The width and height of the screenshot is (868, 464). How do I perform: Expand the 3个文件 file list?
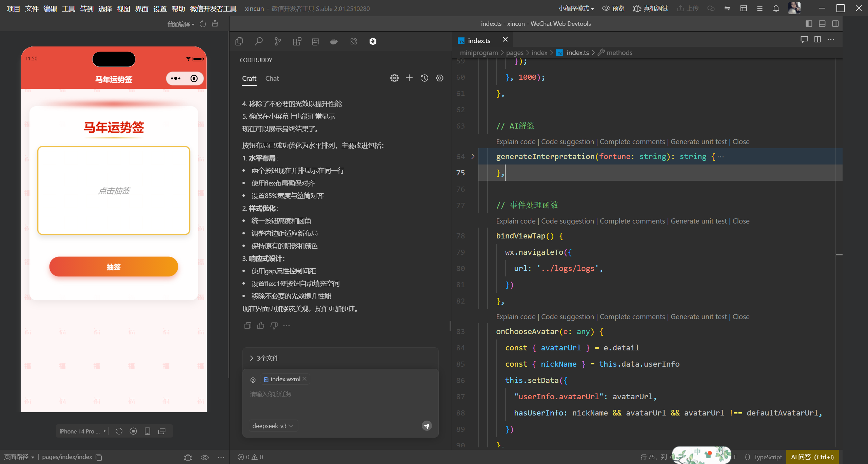point(264,358)
